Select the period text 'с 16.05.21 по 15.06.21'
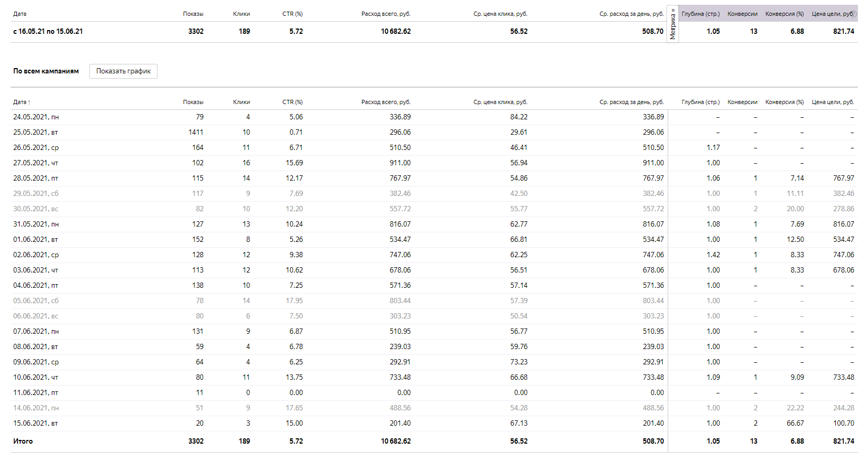868x460 pixels. click(x=48, y=31)
